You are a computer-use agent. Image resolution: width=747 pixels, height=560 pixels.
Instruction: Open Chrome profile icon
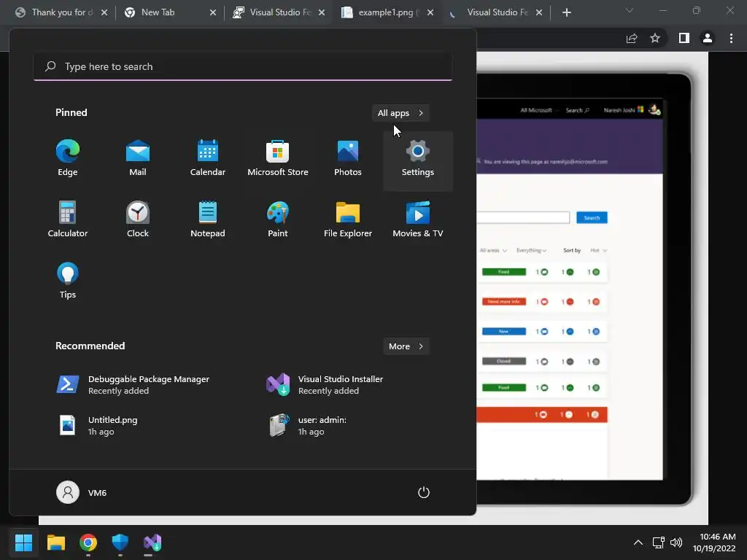tap(708, 38)
